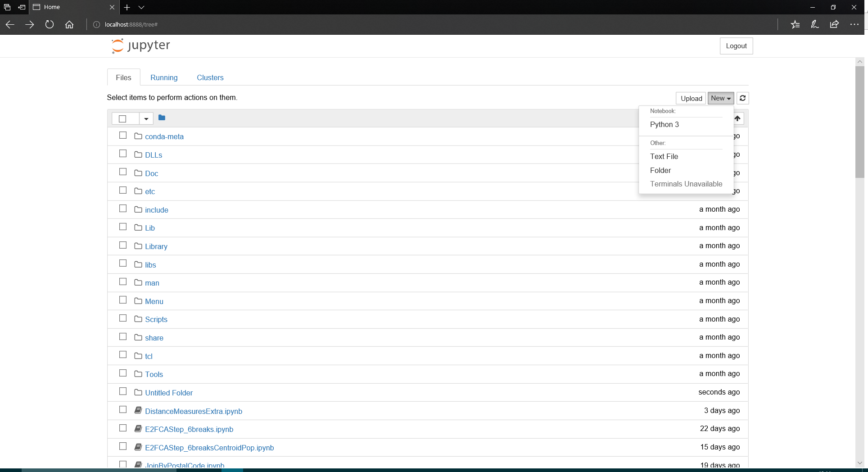The image size is (868, 472).
Task: Switch to the Running tab
Action: (x=163, y=77)
